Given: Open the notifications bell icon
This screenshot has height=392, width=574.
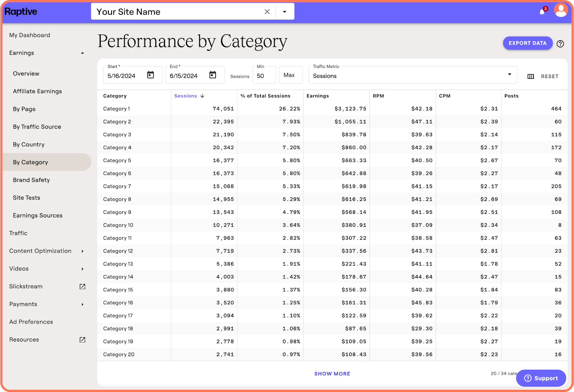Looking at the screenshot, I should click(542, 12).
